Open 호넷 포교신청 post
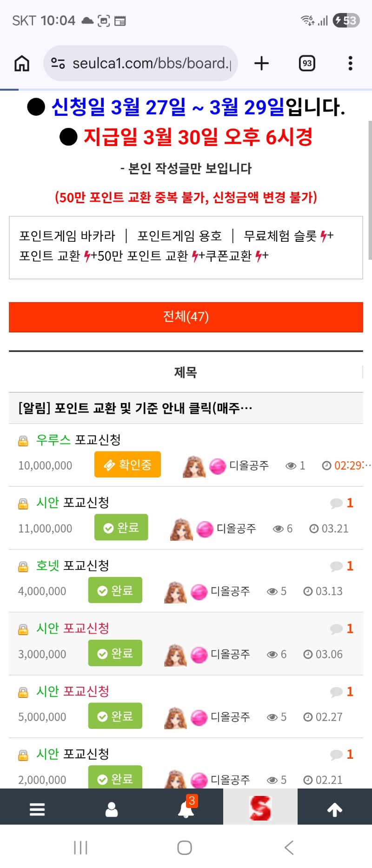The width and height of the screenshot is (372, 868). [x=73, y=566]
